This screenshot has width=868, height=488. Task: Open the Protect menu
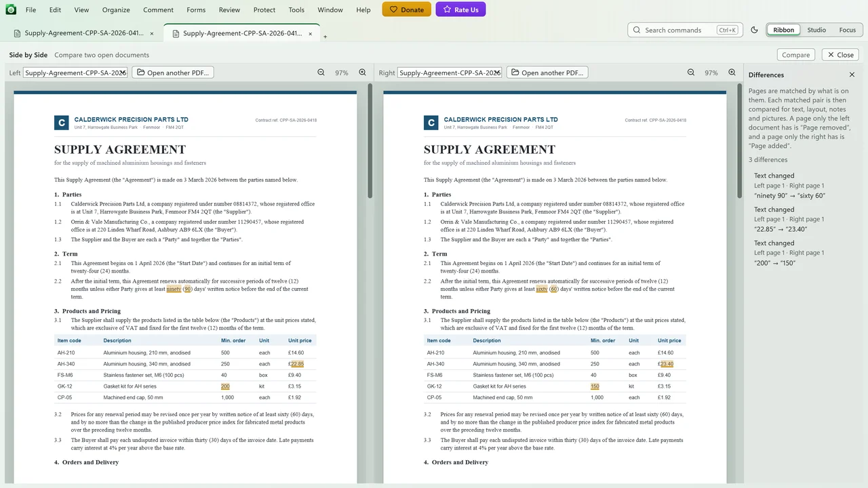[264, 10]
